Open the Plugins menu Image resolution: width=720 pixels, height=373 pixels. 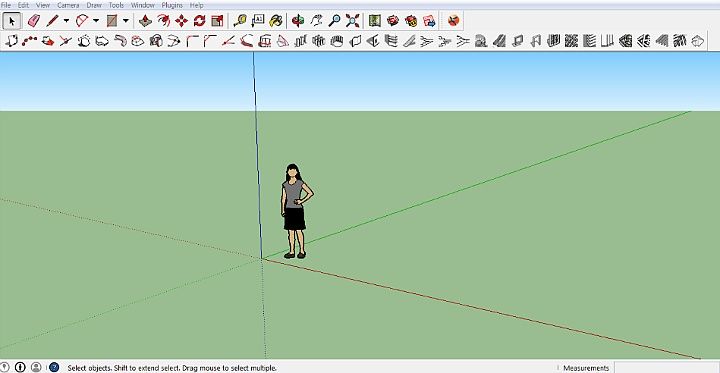pos(172,6)
